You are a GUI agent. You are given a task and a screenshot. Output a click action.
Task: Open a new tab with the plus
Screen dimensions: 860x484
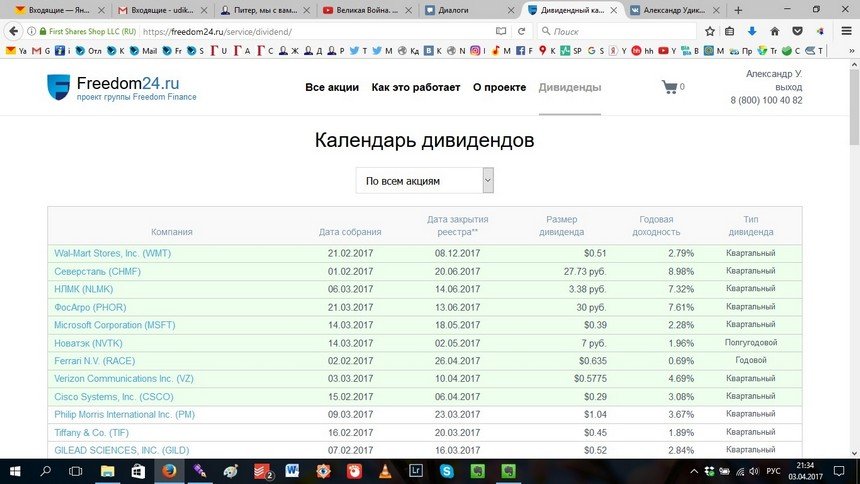coord(738,10)
